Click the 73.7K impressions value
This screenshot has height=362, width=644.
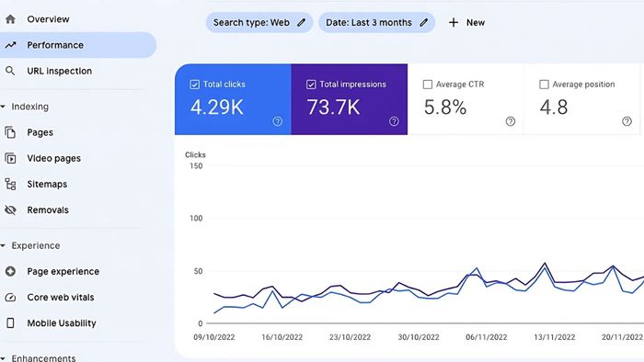click(333, 107)
